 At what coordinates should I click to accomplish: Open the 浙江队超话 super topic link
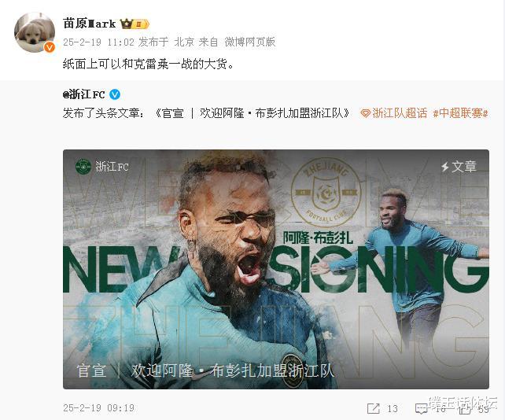(x=394, y=113)
